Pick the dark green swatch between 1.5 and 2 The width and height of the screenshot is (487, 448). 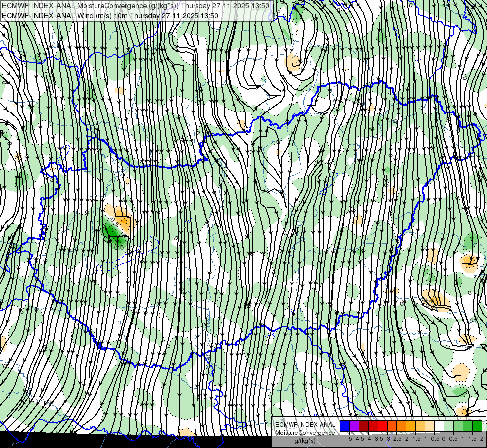477,426
